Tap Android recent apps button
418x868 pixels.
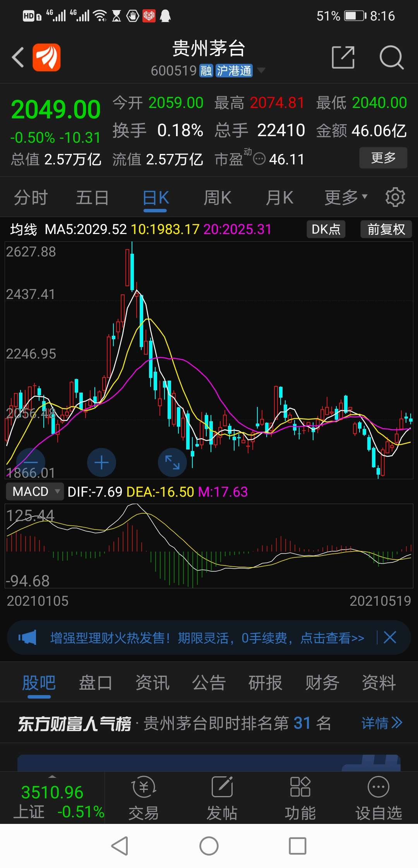[298, 846]
